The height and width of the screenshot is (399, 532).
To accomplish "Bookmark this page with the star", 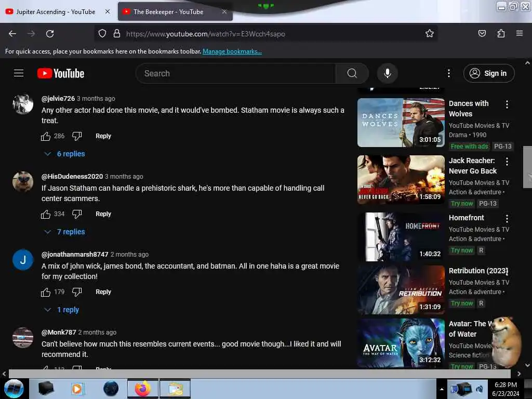I will tap(430, 33).
